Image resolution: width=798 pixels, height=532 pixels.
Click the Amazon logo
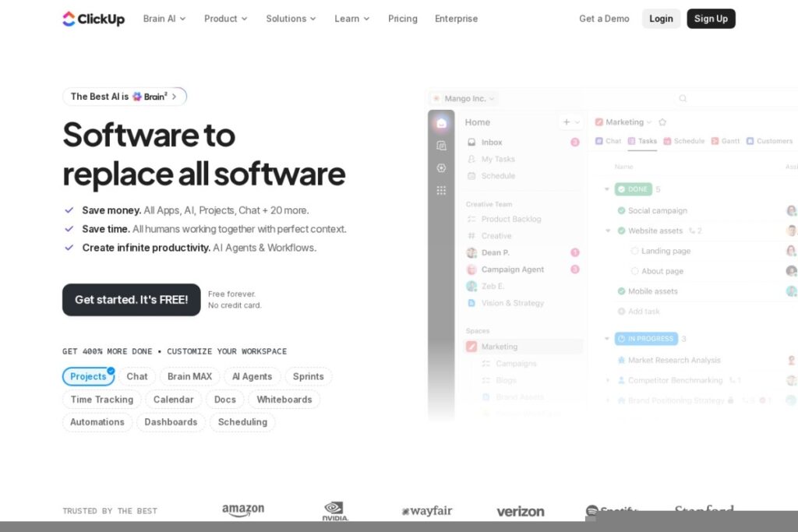pyautogui.click(x=243, y=510)
